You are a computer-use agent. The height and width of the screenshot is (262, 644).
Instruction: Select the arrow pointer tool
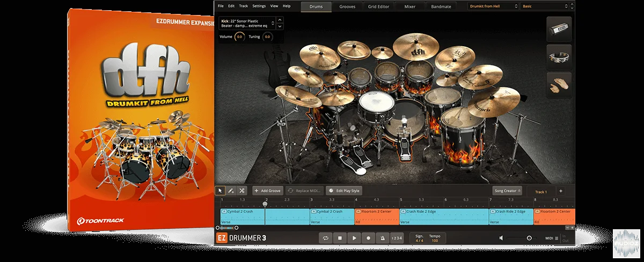coord(220,191)
